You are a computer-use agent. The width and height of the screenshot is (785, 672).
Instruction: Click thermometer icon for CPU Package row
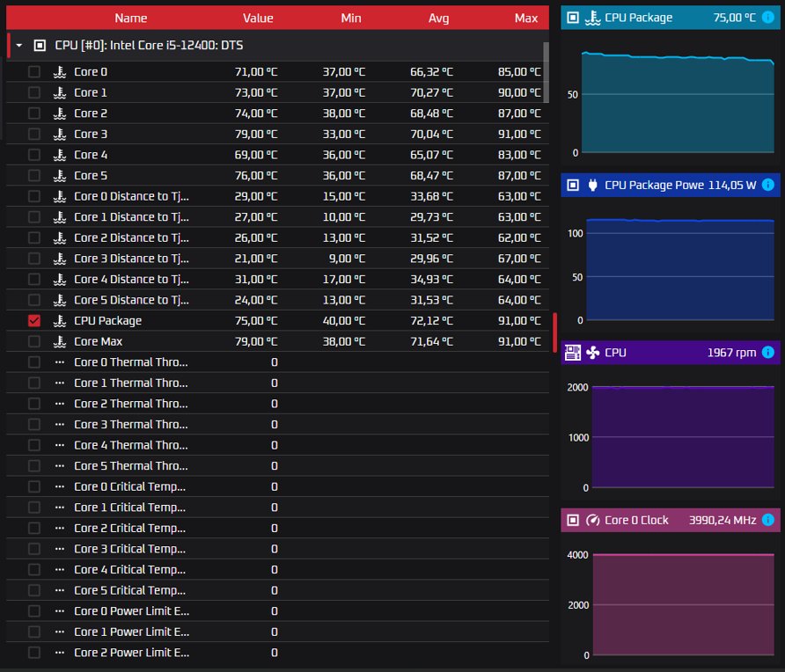(60, 321)
